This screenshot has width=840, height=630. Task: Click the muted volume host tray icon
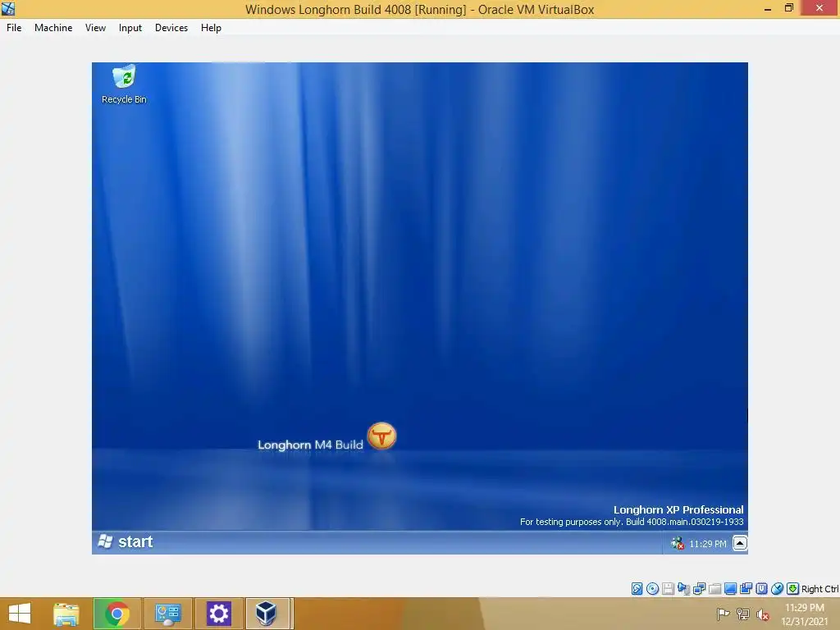[x=763, y=614]
